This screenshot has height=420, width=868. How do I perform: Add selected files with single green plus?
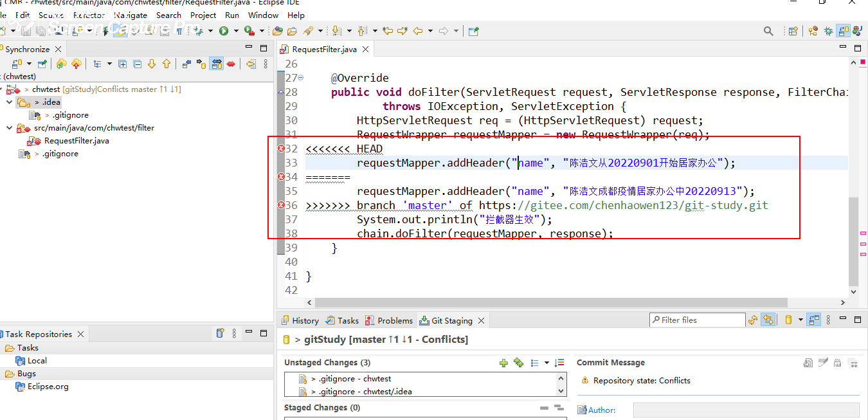point(503,363)
